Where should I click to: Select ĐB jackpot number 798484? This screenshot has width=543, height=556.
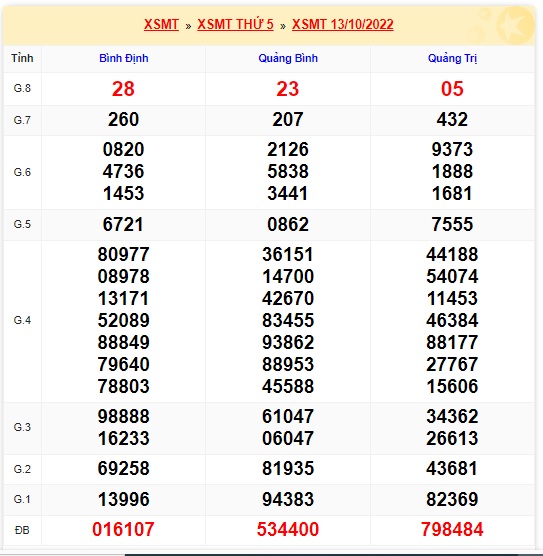click(452, 530)
